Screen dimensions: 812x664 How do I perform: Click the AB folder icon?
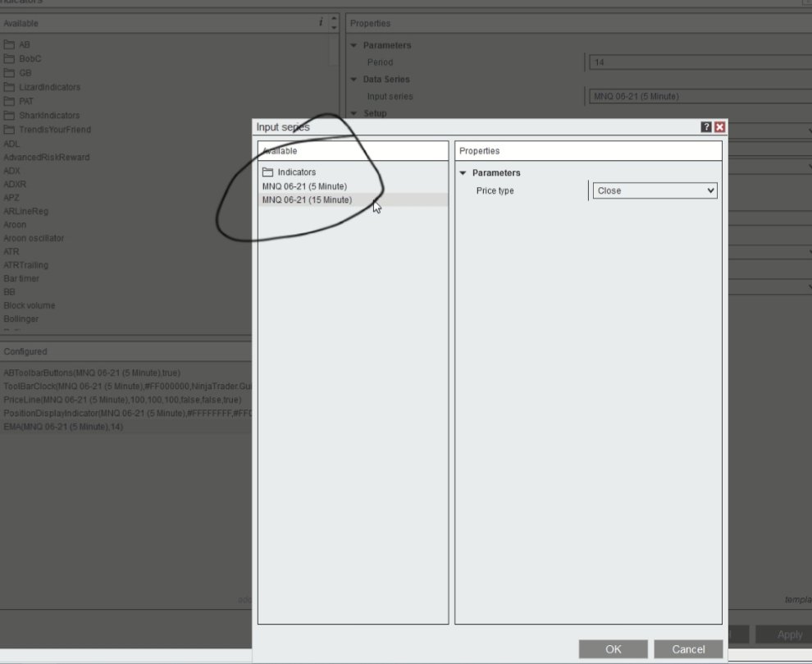(9, 44)
